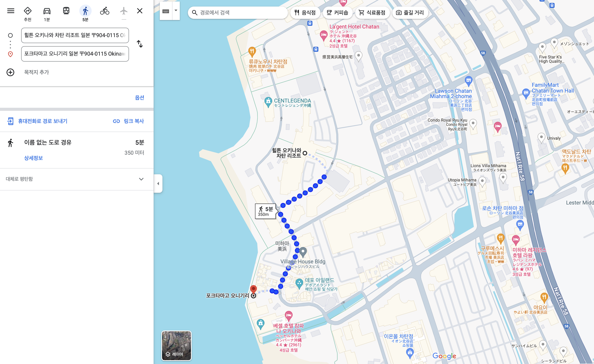Edit the starting point field Hilton Okinawa
This screenshot has height=364, width=594.
(x=75, y=35)
